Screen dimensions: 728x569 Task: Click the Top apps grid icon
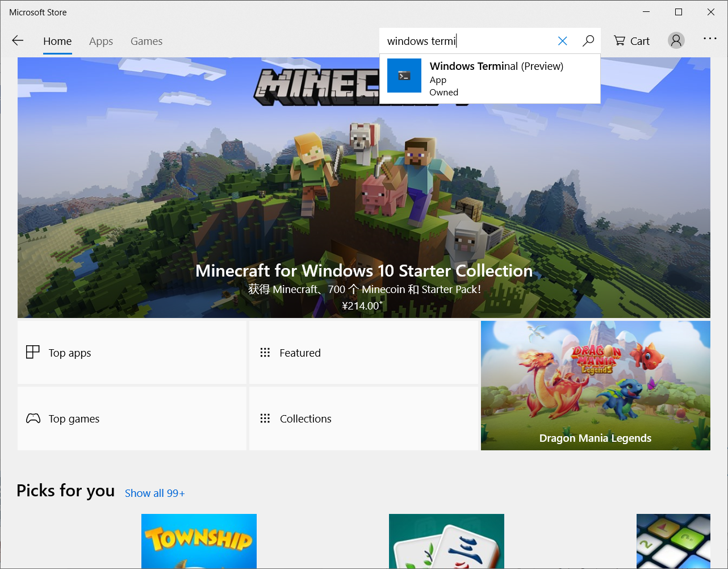[x=33, y=352]
